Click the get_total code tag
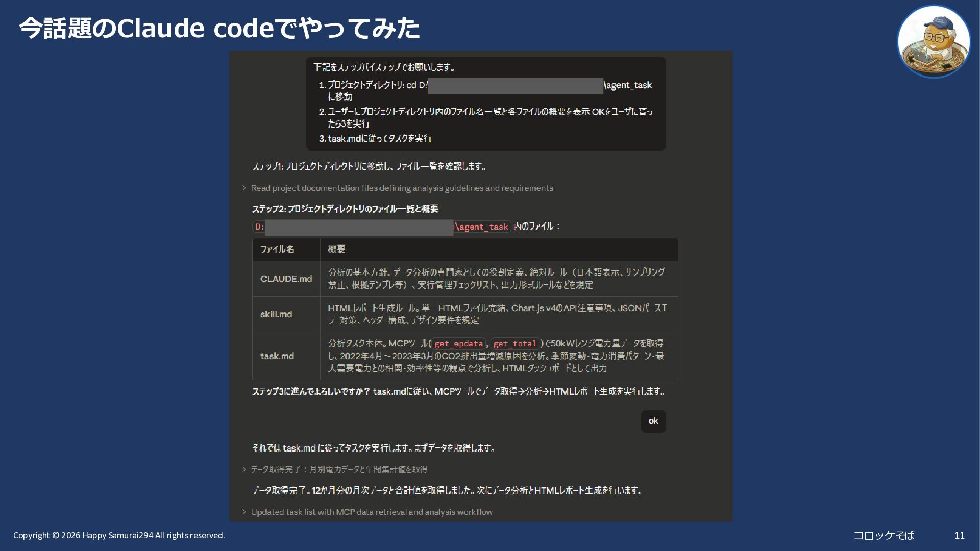The width and height of the screenshot is (980, 551). click(514, 344)
